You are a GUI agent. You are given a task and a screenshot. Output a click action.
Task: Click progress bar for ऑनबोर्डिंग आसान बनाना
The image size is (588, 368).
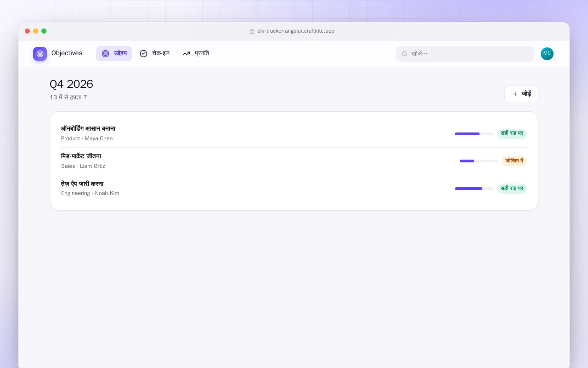(x=474, y=134)
